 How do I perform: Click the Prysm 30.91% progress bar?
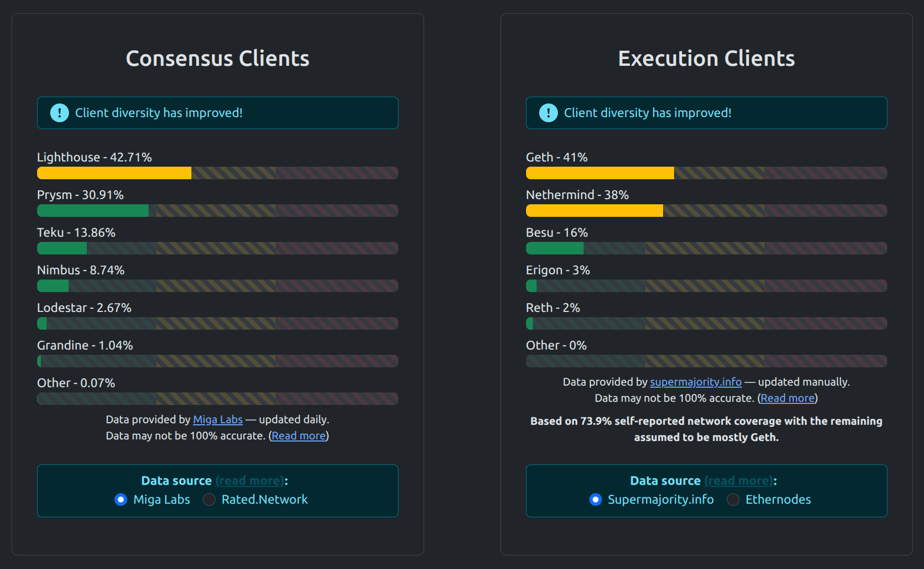[x=218, y=211]
